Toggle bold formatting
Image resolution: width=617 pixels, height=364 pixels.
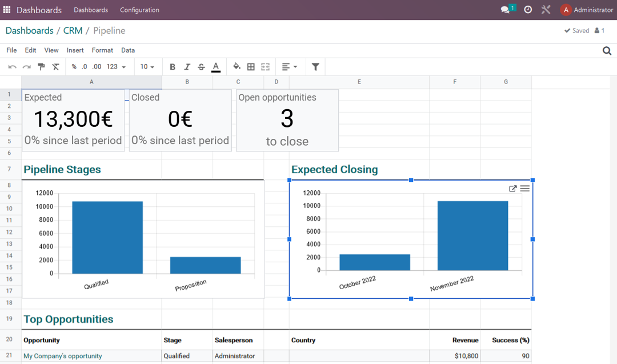[173, 67]
